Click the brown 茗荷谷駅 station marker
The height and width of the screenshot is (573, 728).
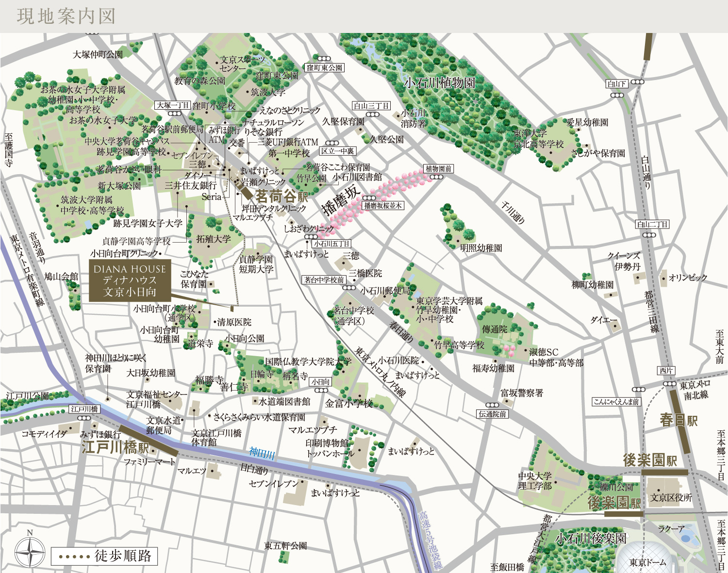(246, 192)
